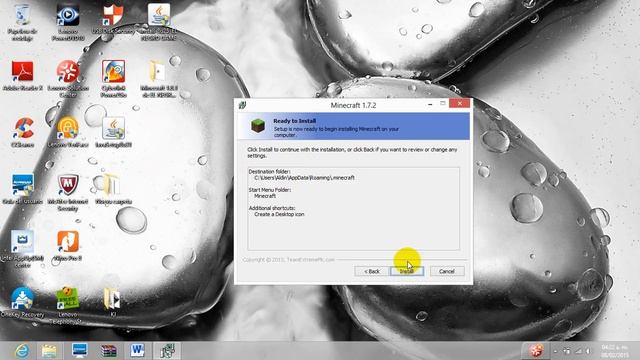The height and width of the screenshot is (360, 640).
Task: Click the 'Destination folder:' label
Action: [269, 172]
